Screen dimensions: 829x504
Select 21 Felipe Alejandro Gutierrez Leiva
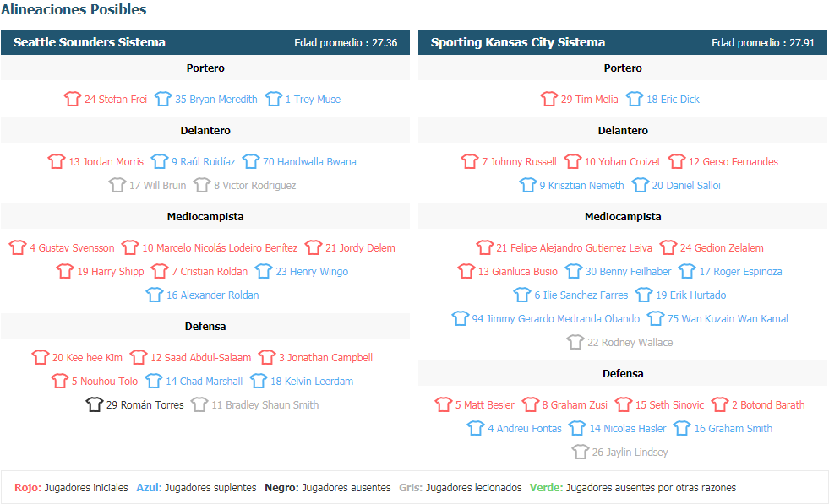(574, 247)
